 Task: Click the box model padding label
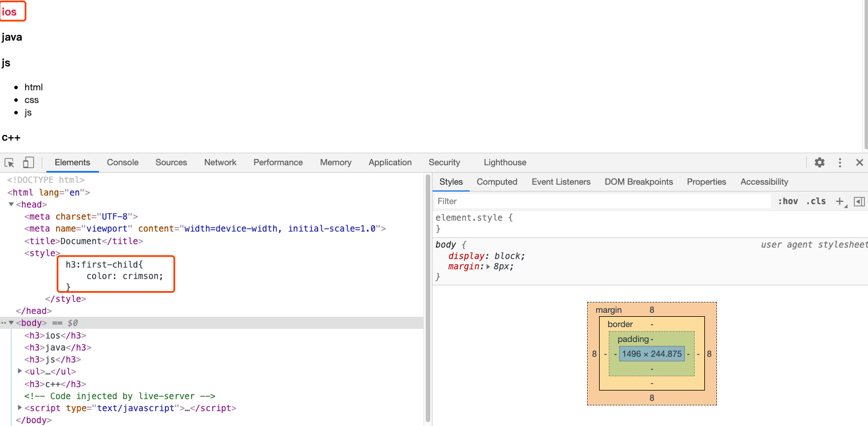click(633, 339)
